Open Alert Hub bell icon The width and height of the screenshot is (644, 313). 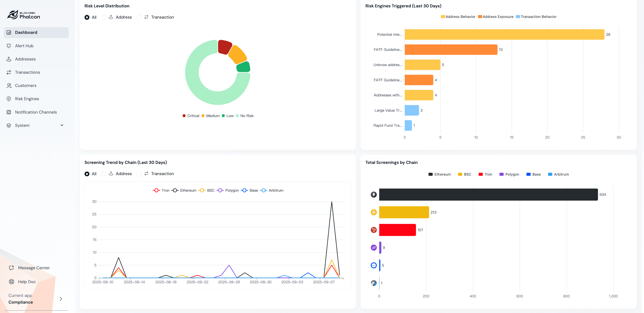[9, 46]
